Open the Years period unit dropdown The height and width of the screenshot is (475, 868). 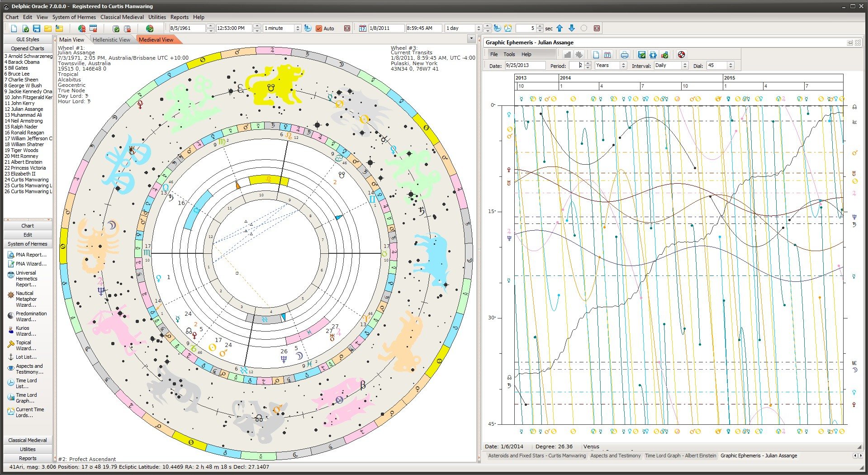pyautogui.click(x=623, y=66)
